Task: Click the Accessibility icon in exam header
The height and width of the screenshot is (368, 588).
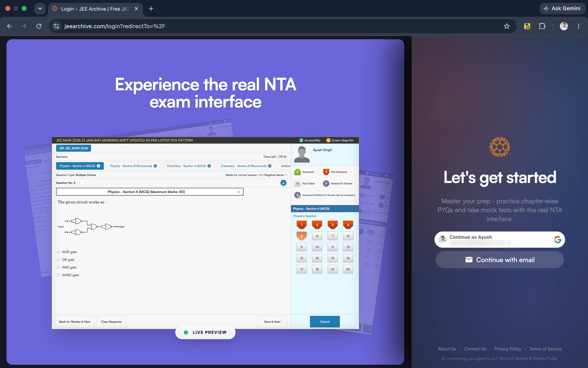Action: tap(301, 140)
